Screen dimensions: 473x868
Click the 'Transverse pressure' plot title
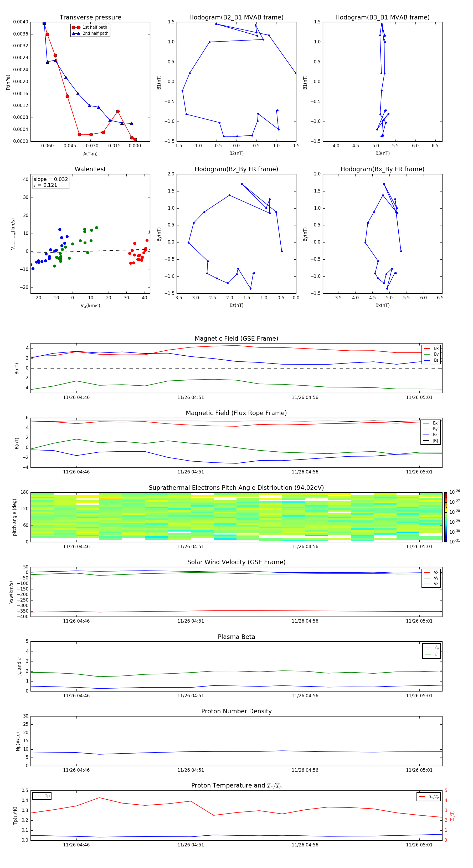click(x=90, y=18)
